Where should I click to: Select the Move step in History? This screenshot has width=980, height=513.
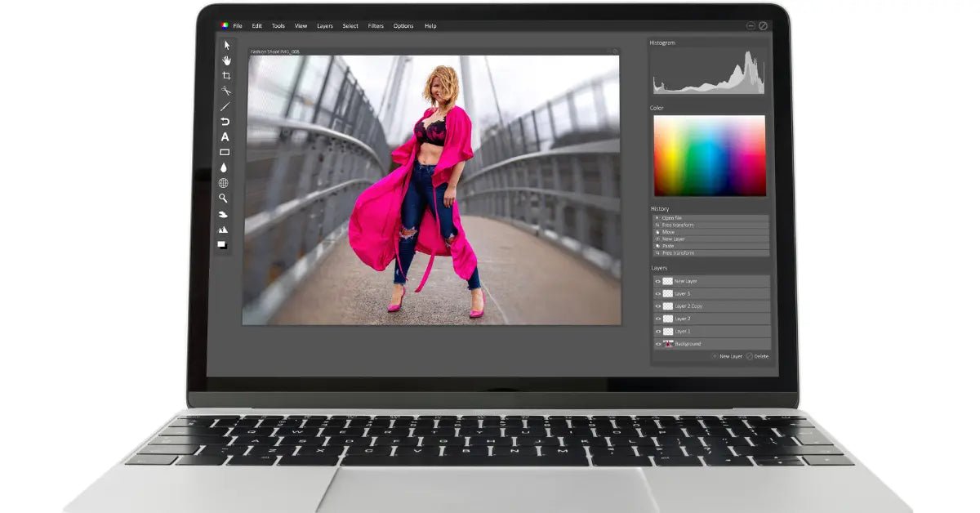tap(668, 232)
